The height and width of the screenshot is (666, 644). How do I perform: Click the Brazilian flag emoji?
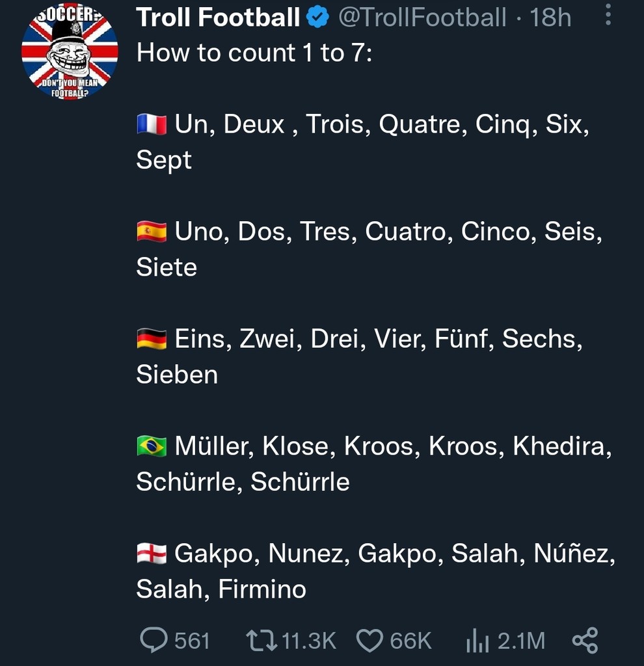point(152,446)
